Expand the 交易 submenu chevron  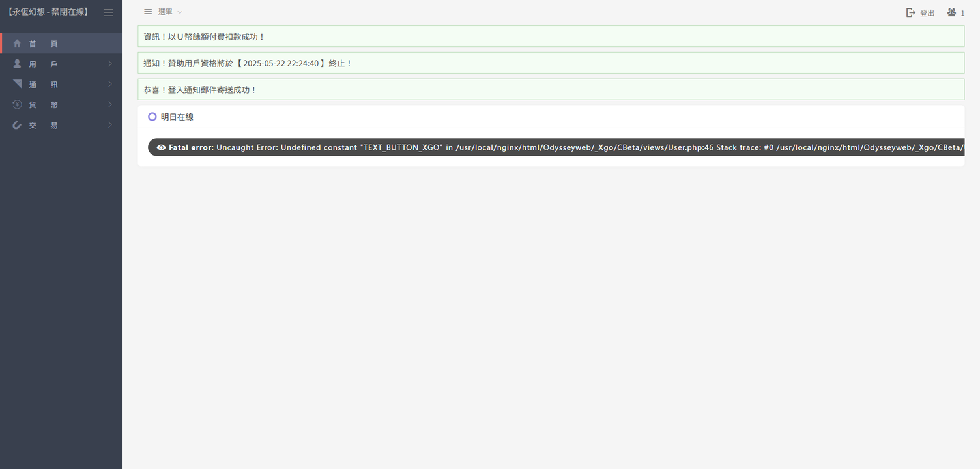click(x=110, y=125)
